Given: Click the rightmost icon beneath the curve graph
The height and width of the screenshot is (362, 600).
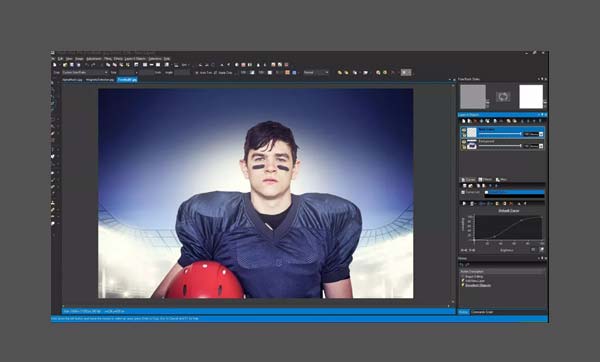Looking at the screenshot, I should pyautogui.click(x=541, y=249).
